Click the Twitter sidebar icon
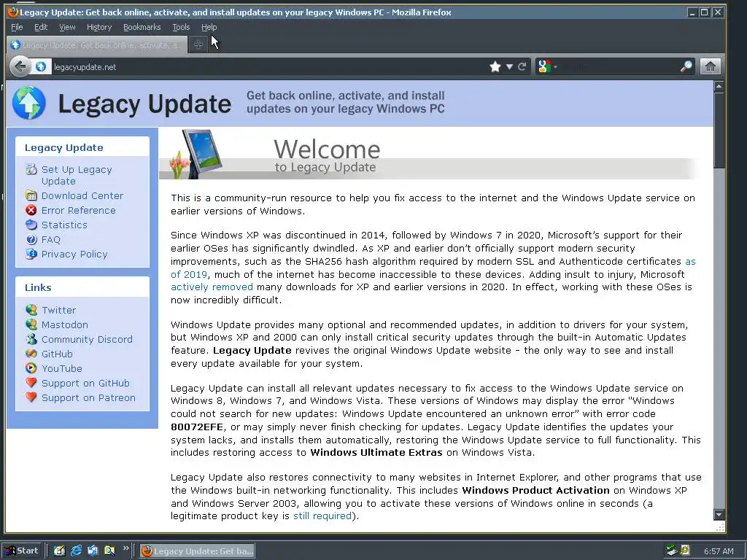747x560 pixels. pyautogui.click(x=31, y=310)
